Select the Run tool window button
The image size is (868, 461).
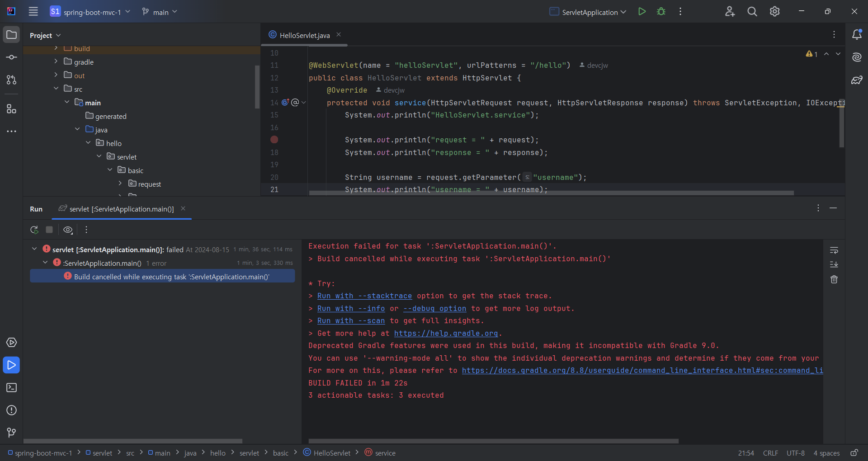coord(11,365)
